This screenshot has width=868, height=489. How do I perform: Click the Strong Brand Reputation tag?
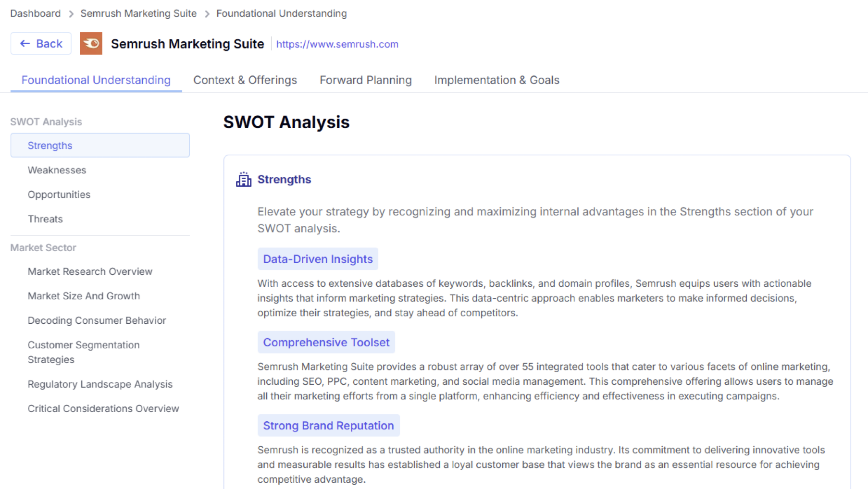pos(328,425)
